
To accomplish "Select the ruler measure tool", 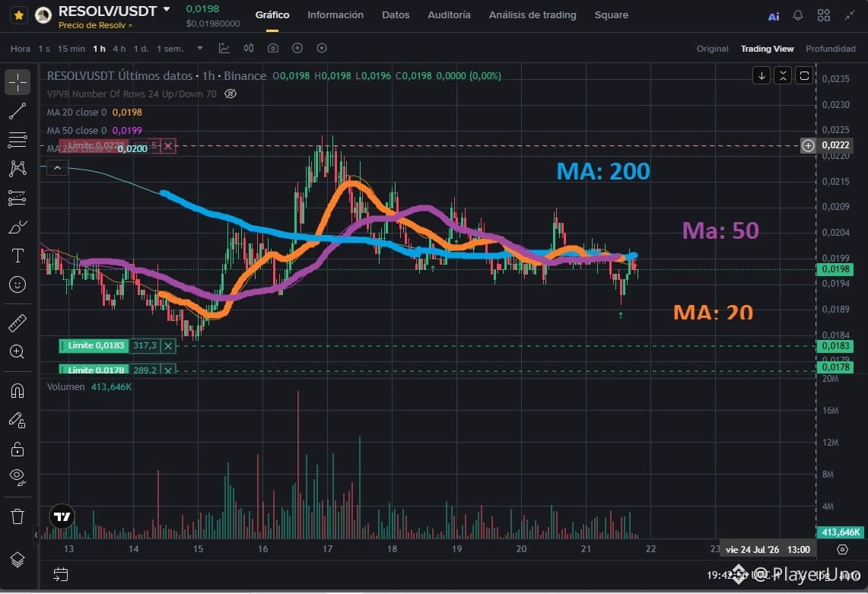I will [17, 322].
